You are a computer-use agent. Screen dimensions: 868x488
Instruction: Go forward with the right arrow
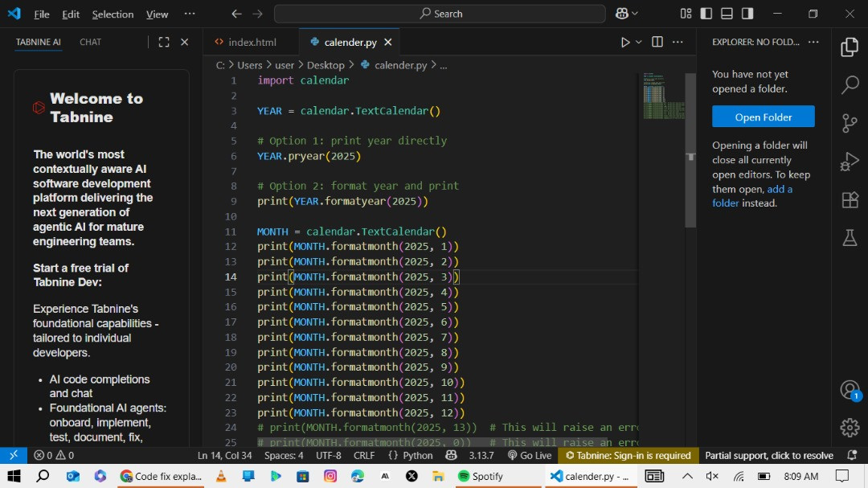(257, 14)
